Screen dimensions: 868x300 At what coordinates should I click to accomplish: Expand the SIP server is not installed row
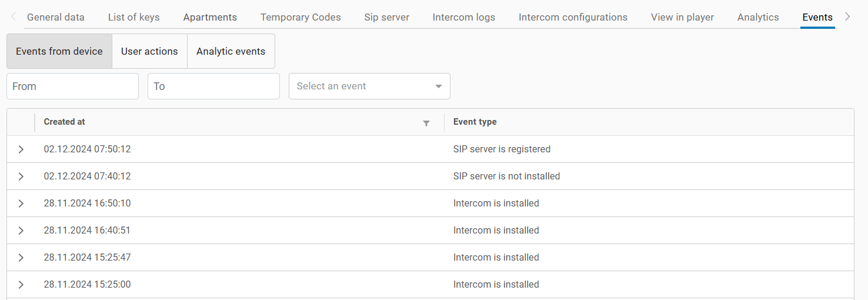point(21,176)
